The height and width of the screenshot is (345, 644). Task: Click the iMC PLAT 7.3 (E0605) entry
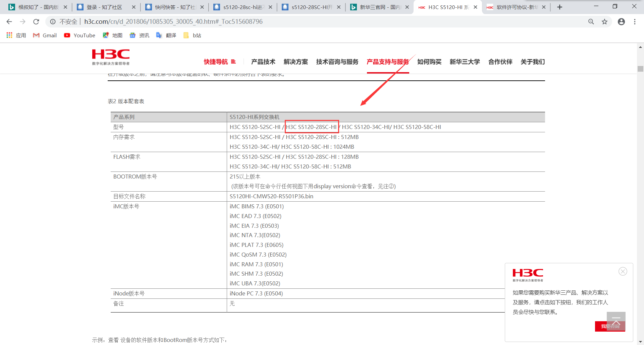[x=257, y=245]
